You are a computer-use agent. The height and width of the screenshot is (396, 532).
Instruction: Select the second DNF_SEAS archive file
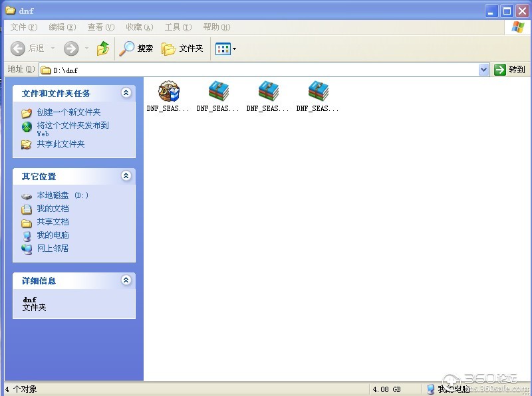pos(219,91)
